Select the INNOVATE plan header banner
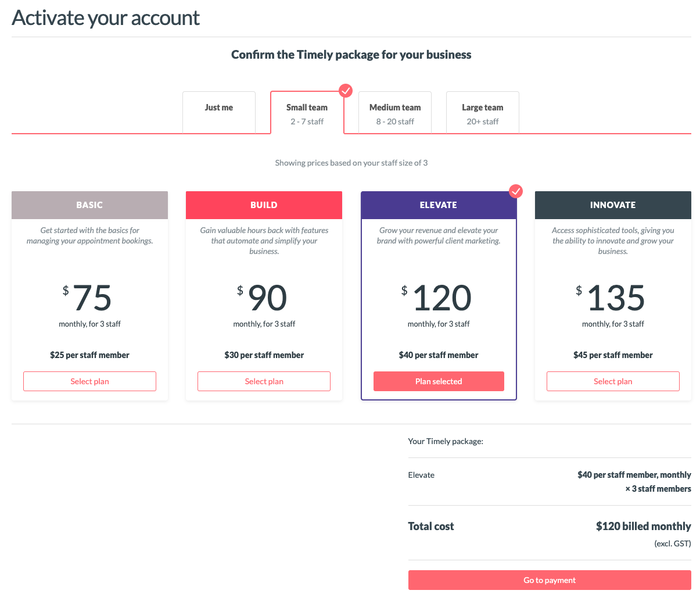The height and width of the screenshot is (601, 700). point(613,205)
